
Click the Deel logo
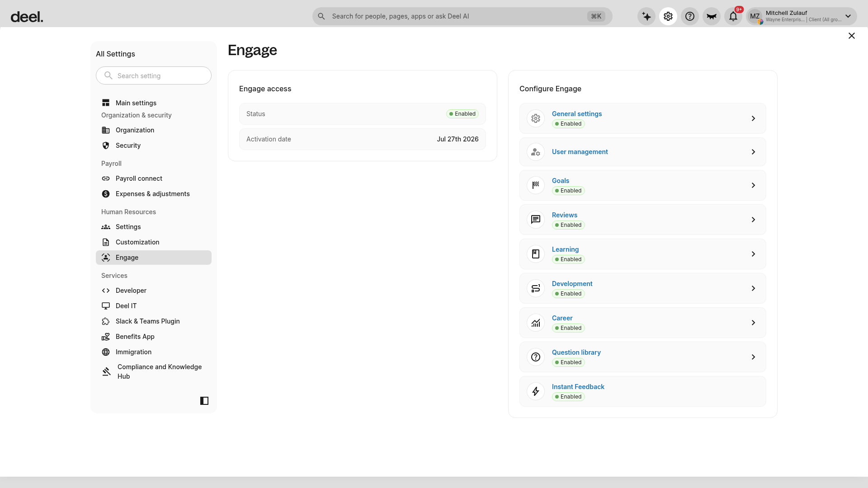[27, 17]
